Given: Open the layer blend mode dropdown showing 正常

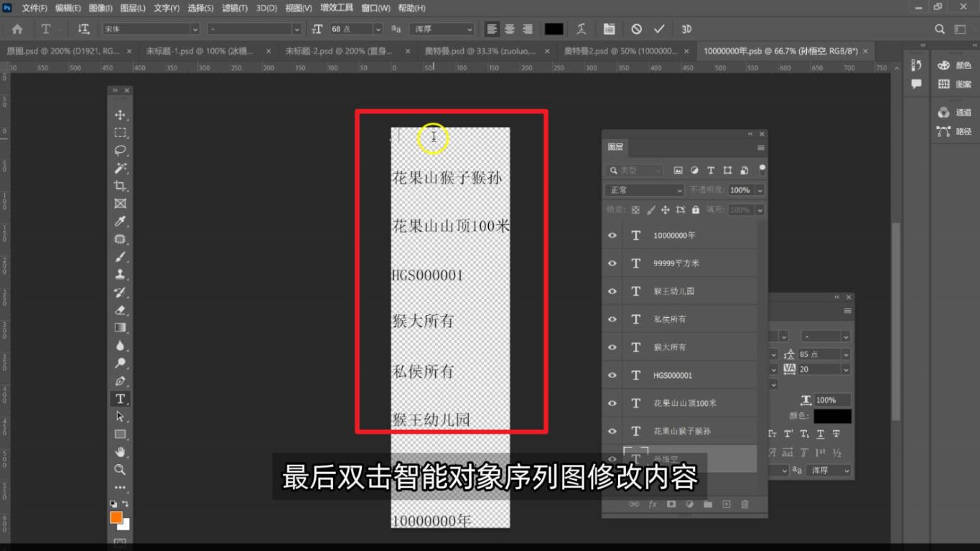Looking at the screenshot, I should click(645, 190).
